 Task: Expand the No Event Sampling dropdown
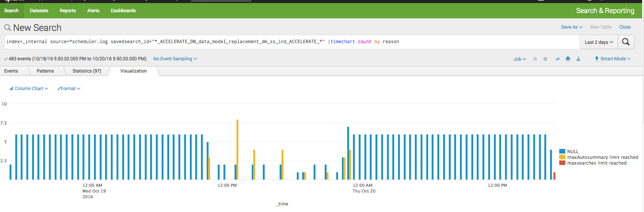tap(175, 59)
